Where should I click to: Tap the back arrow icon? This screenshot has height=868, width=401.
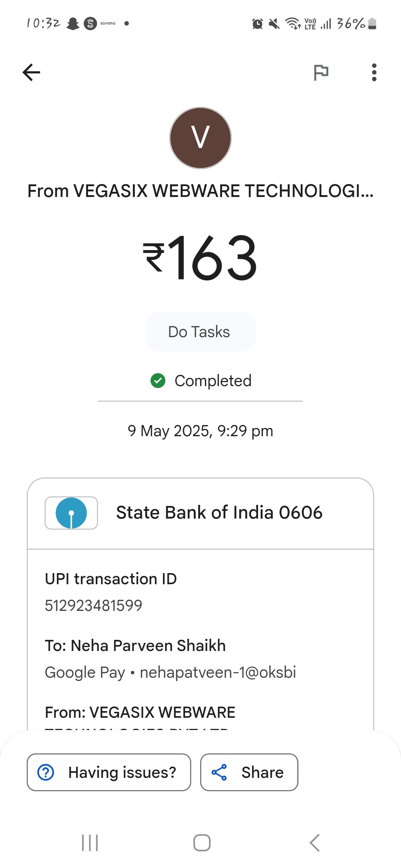coord(32,72)
